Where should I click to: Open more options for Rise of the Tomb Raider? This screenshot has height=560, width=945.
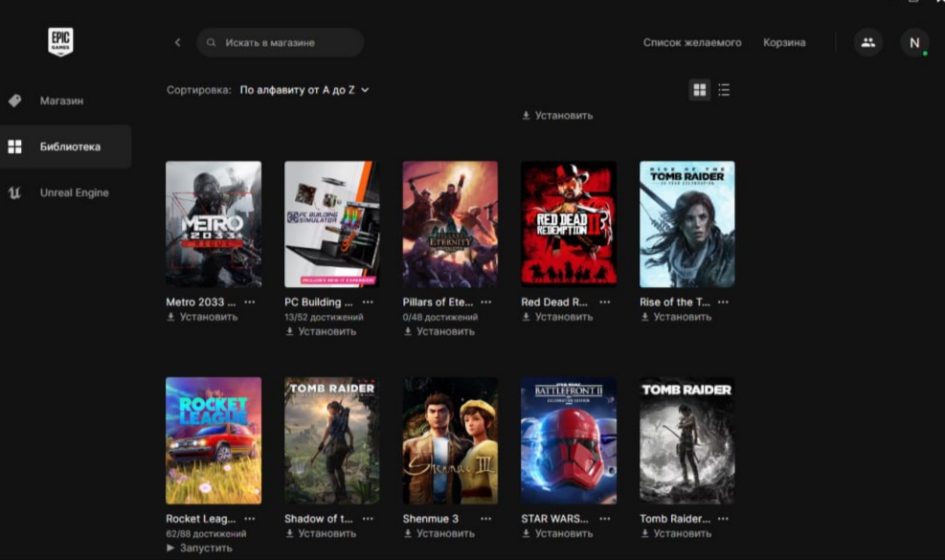(x=723, y=302)
